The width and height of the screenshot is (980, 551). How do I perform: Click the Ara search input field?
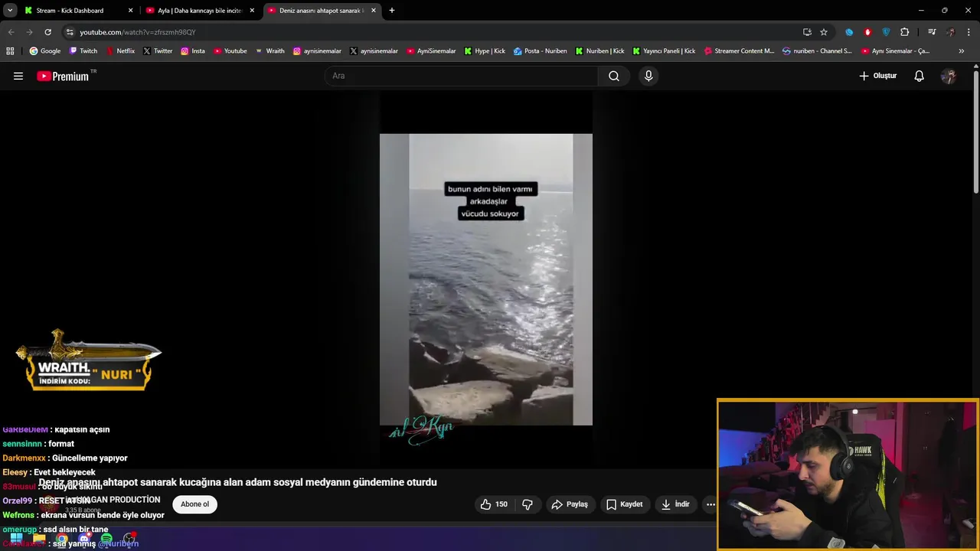[x=461, y=76]
